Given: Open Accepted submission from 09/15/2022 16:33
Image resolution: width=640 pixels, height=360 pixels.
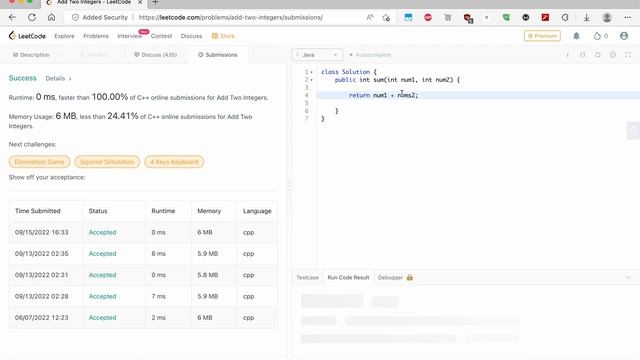Looking at the screenshot, I should (x=102, y=232).
